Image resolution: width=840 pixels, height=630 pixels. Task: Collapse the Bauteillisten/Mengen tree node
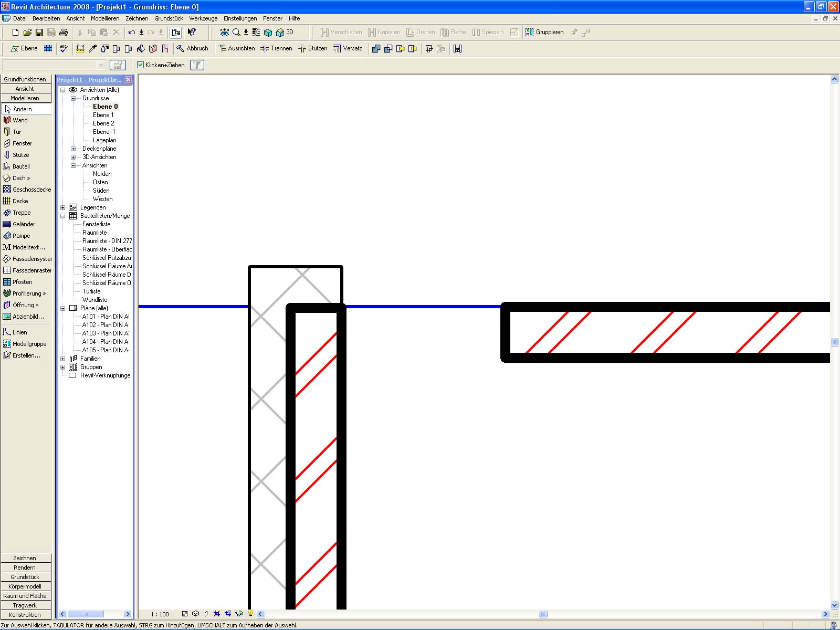[63, 216]
